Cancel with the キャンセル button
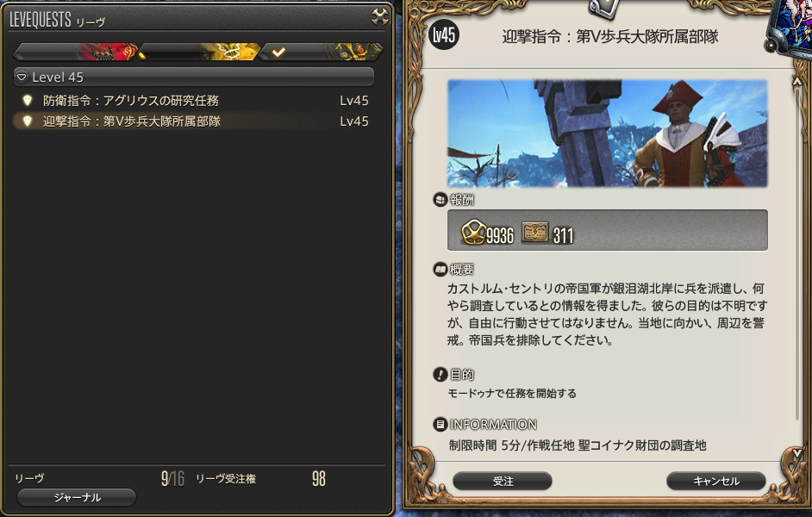 tap(716, 481)
